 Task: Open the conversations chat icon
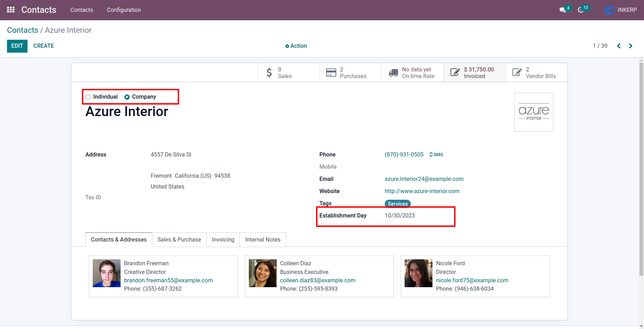pos(562,10)
